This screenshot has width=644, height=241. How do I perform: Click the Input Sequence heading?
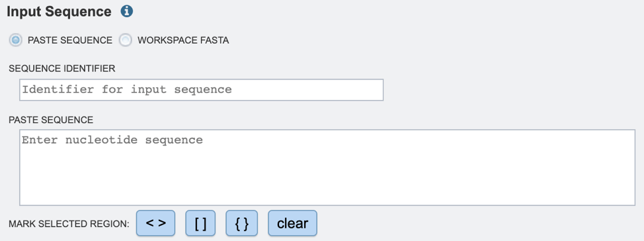pos(59,12)
